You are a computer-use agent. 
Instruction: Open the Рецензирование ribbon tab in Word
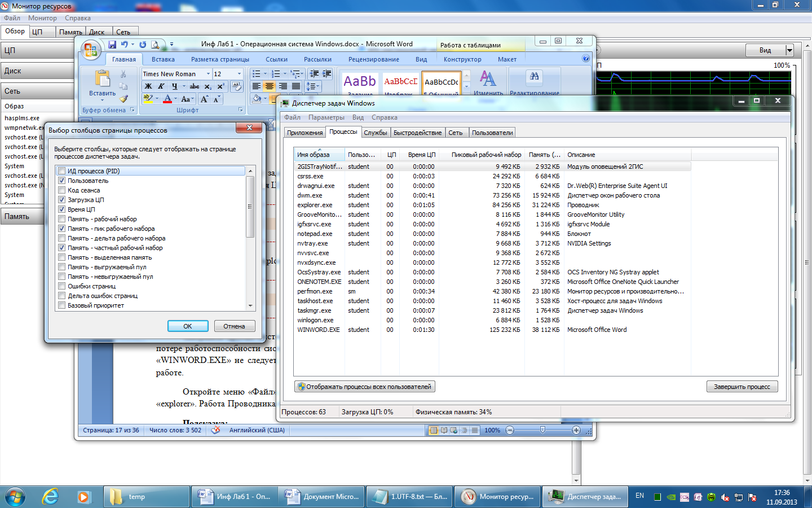pyautogui.click(x=374, y=59)
